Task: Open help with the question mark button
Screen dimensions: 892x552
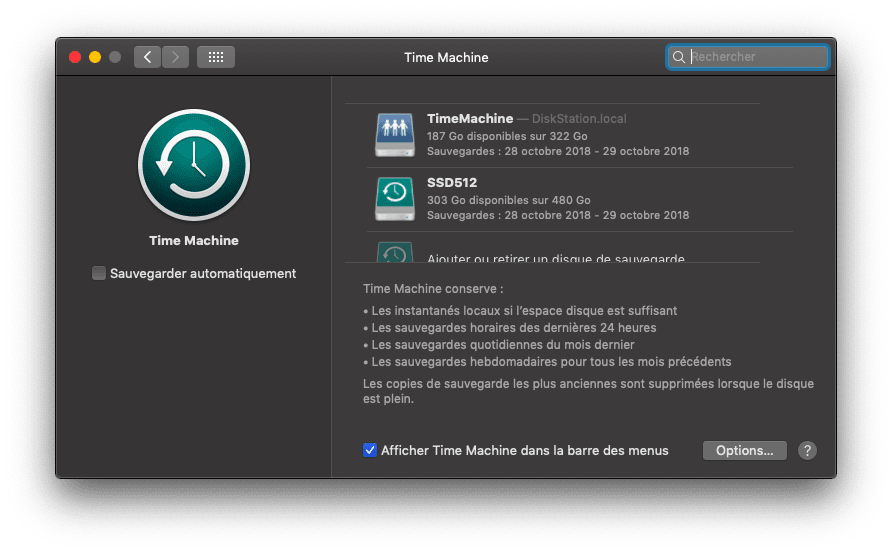Action: tap(807, 450)
